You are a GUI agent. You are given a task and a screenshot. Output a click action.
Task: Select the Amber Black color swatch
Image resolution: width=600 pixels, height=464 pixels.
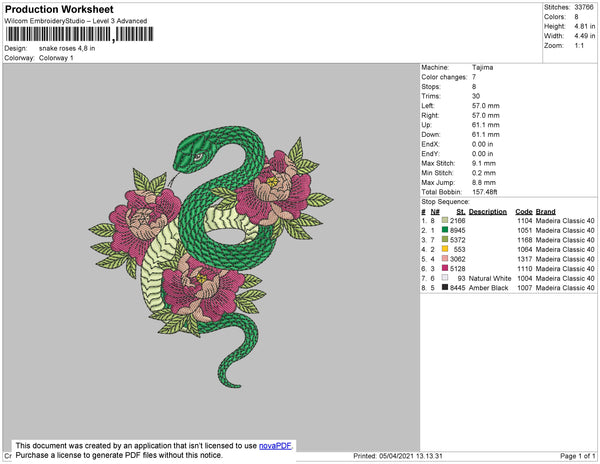(x=445, y=287)
